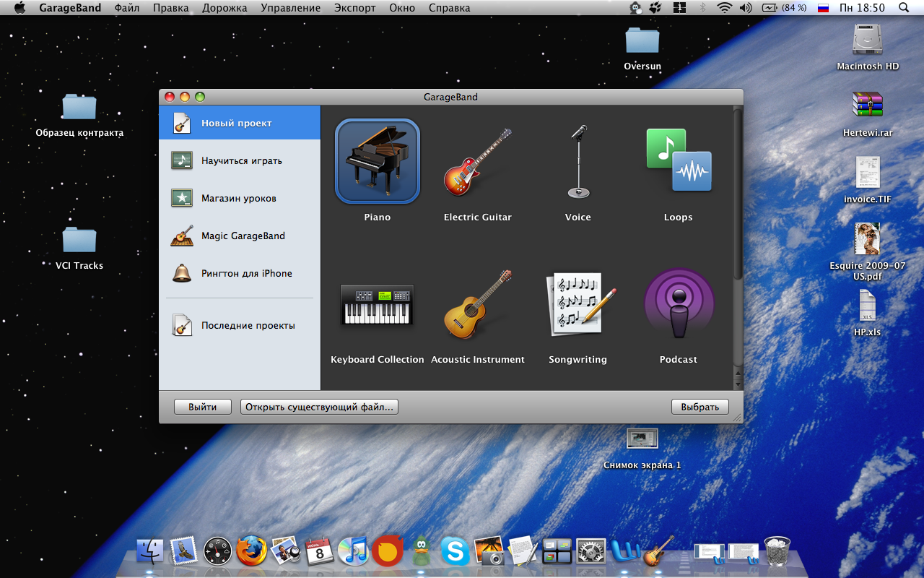Launch Mail from the Dock

point(184,551)
